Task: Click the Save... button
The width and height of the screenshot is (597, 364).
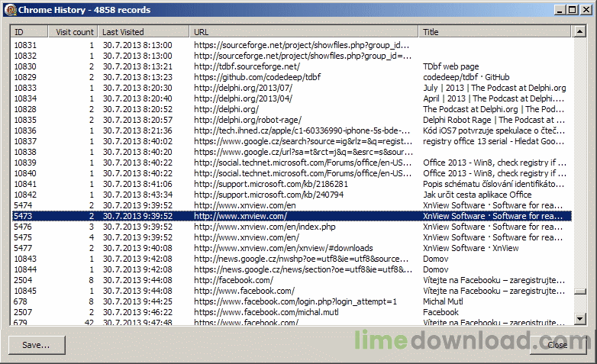Action: [x=37, y=345]
